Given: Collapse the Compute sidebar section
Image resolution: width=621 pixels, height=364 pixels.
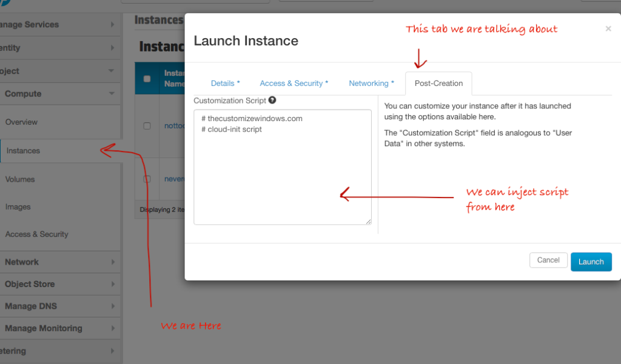Looking at the screenshot, I should [x=59, y=94].
